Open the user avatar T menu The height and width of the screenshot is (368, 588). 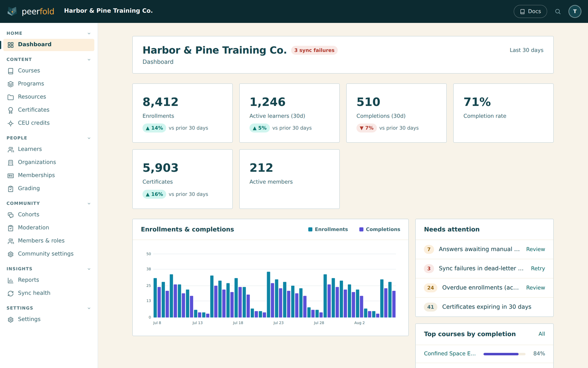pyautogui.click(x=575, y=11)
